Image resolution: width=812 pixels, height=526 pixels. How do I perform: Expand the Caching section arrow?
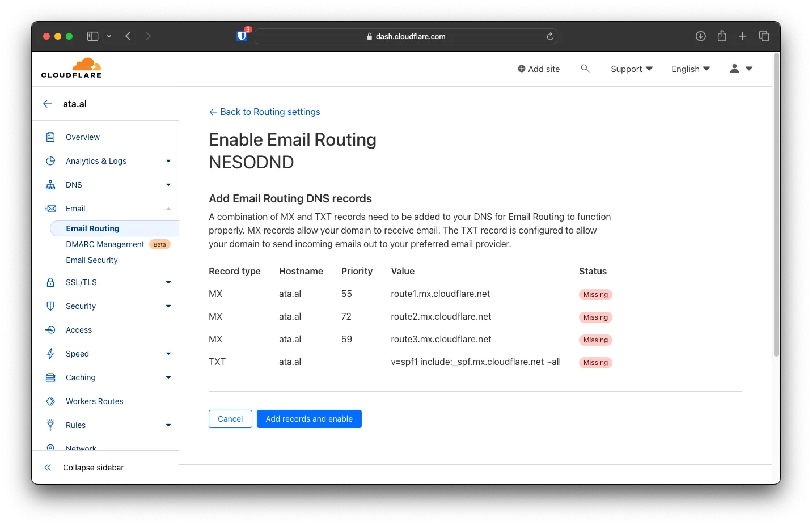click(168, 377)
